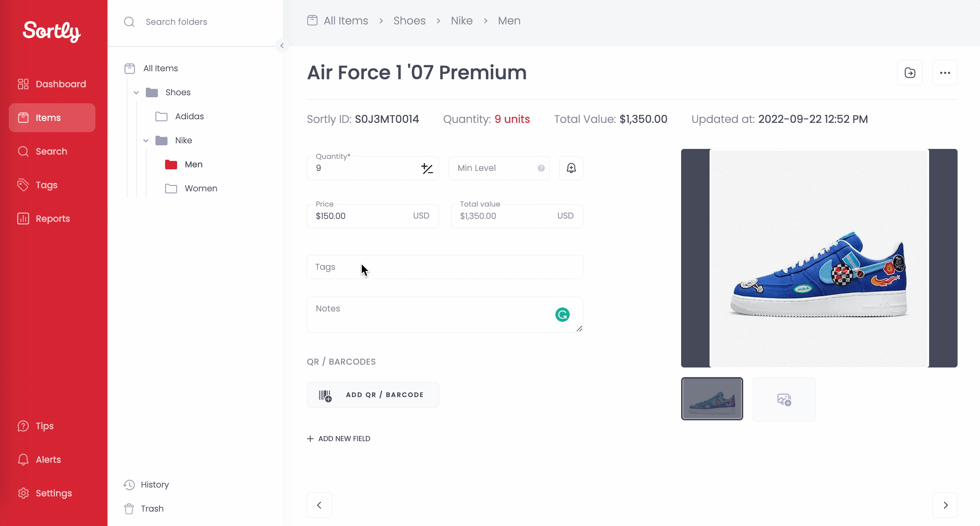This screenshot has height=526, width=980.
Task: Click the bell alert icon beside Min Level
Action: pos(571,168)
